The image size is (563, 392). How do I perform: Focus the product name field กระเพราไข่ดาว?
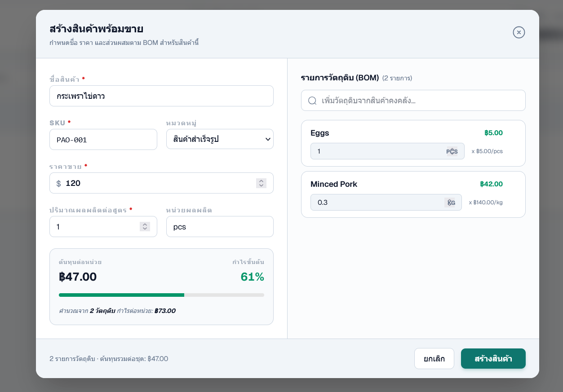tap(161, 96)
